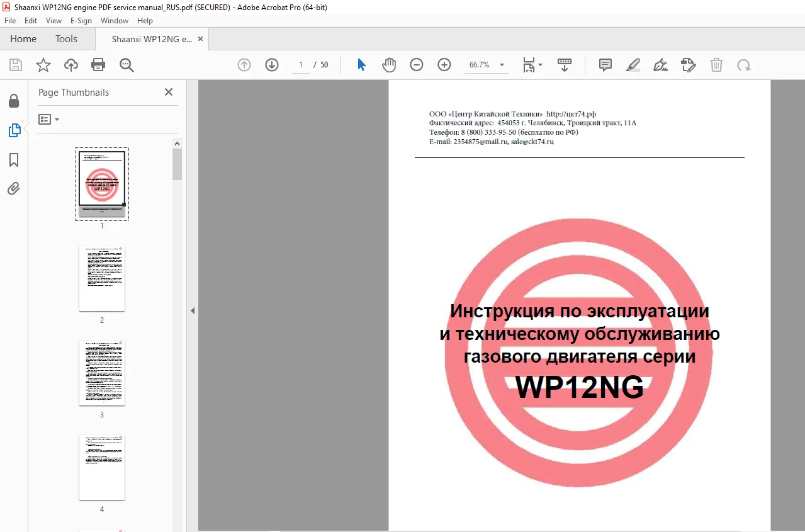Image resolution: width=805 pixels, height=532 pixels.
Task: Open the View menu
Action: [x=53, y=21]
